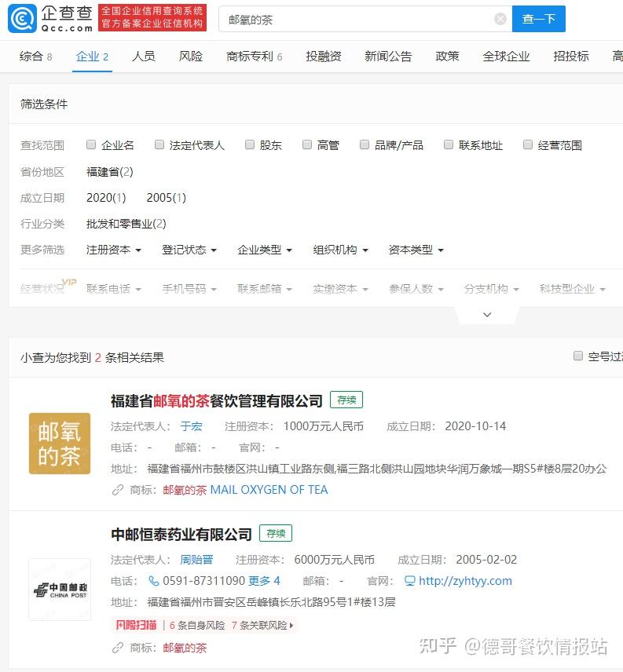Check the 股东 search scope box
This screenshot has width=623, height=672.
250,144
